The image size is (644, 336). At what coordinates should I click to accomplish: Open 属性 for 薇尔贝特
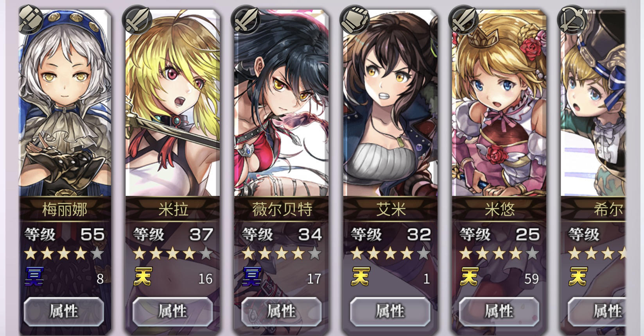pos(281,311)
